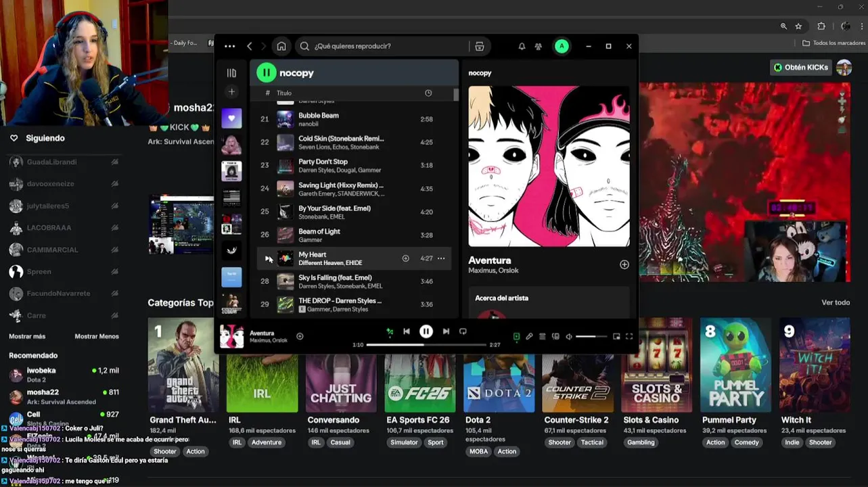
Task: Open 'Todos los marcadores' bookmarks folder
Action: coord(833,43)
